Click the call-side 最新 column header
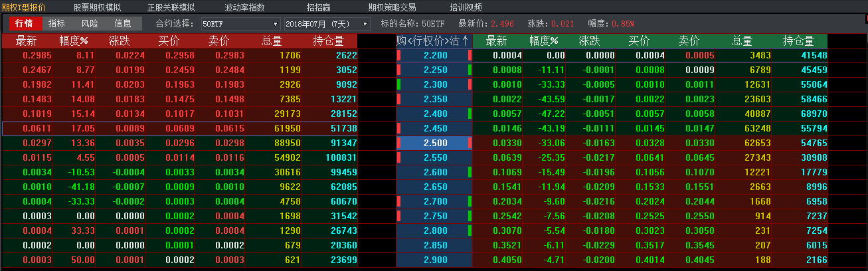 (x=27, y=41)
